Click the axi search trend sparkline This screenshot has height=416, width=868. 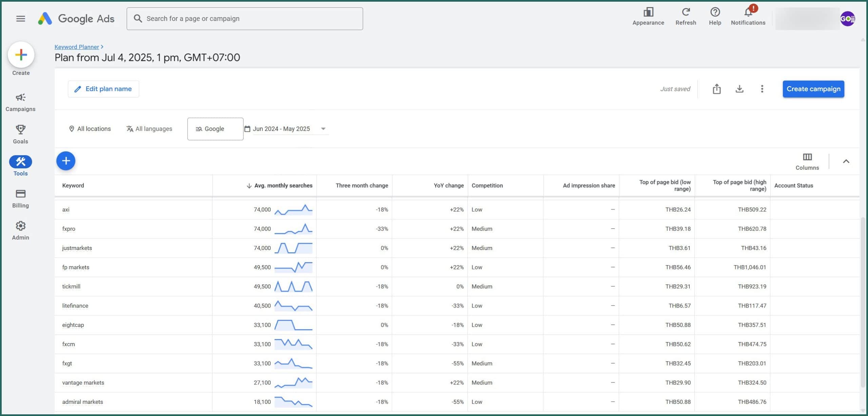293,210
